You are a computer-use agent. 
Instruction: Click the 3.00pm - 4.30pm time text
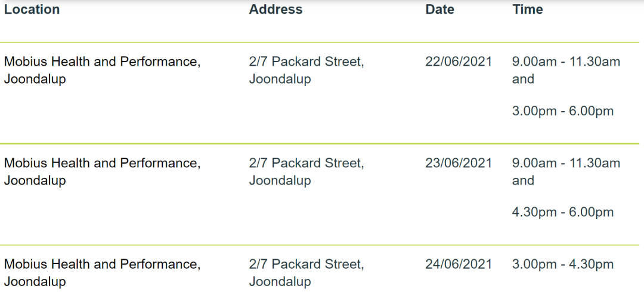click(563, 265)
